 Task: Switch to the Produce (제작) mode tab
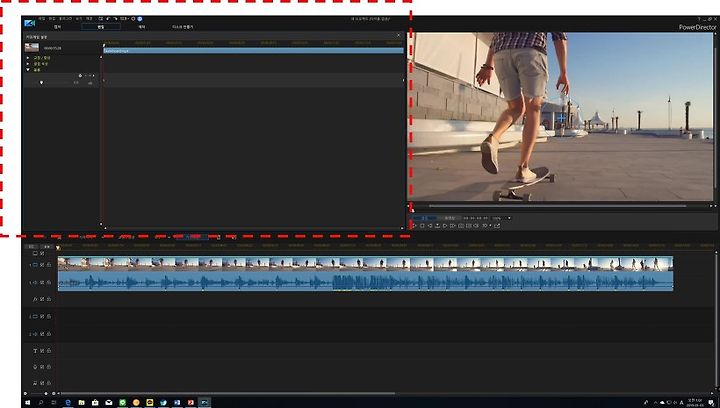142,27
